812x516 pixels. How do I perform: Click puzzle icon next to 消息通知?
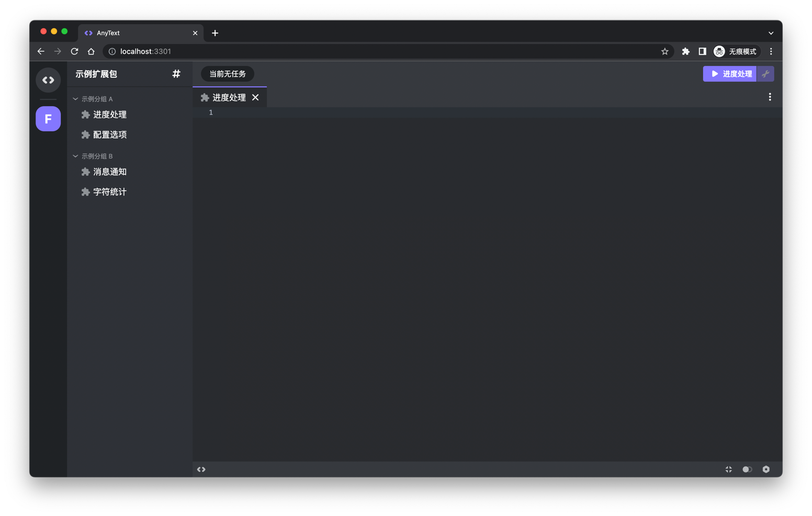[85, 171]
